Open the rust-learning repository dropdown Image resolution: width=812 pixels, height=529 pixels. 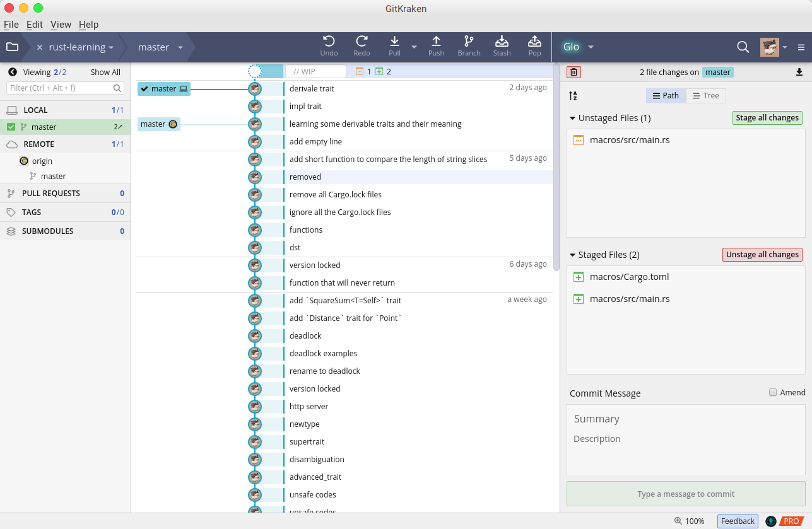(x=111, y=48)
